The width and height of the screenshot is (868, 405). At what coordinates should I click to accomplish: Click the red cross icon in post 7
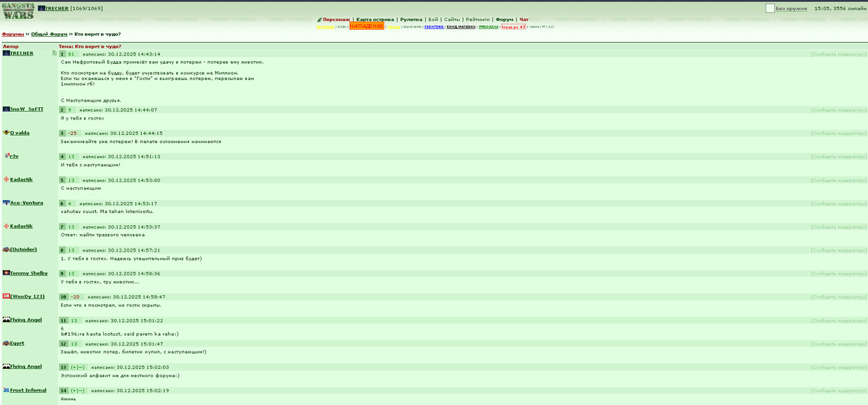click(x=6, y=226)
